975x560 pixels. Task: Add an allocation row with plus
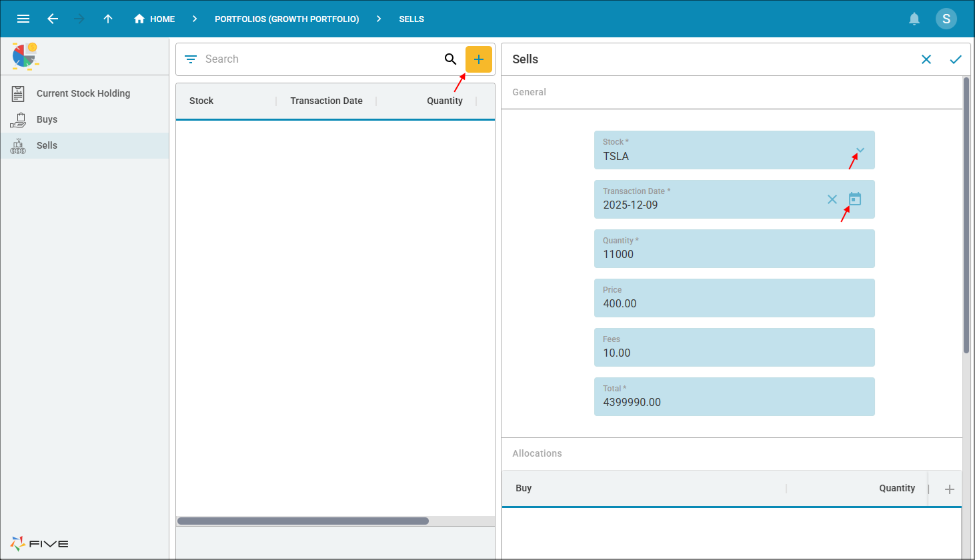click(x=949, y=489)
